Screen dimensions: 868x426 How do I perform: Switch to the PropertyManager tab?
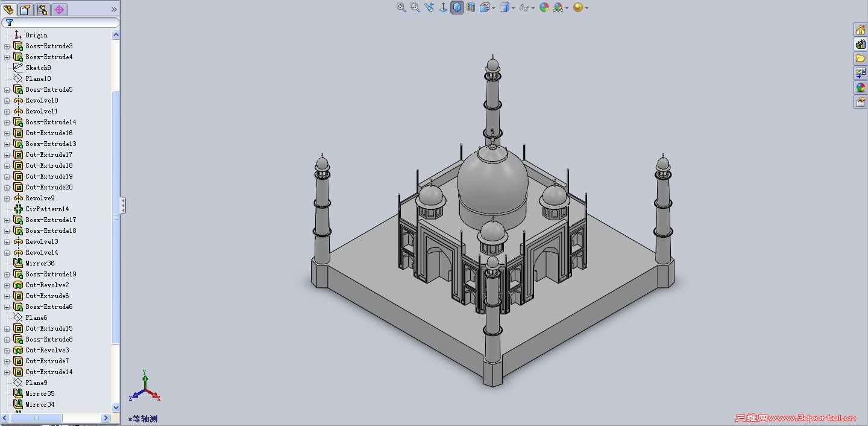pos(25,9)
